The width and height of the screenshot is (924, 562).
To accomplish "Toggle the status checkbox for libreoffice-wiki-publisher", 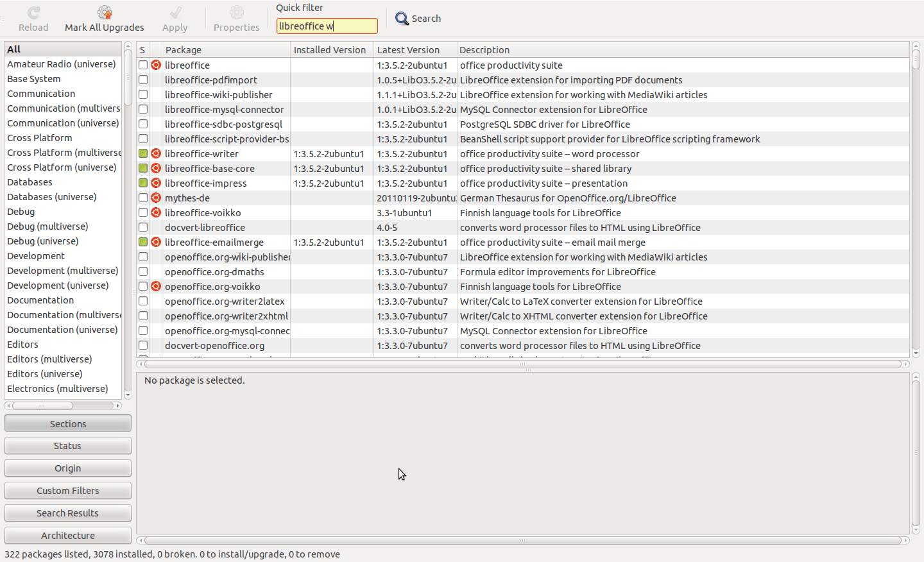I will point(143,94).
